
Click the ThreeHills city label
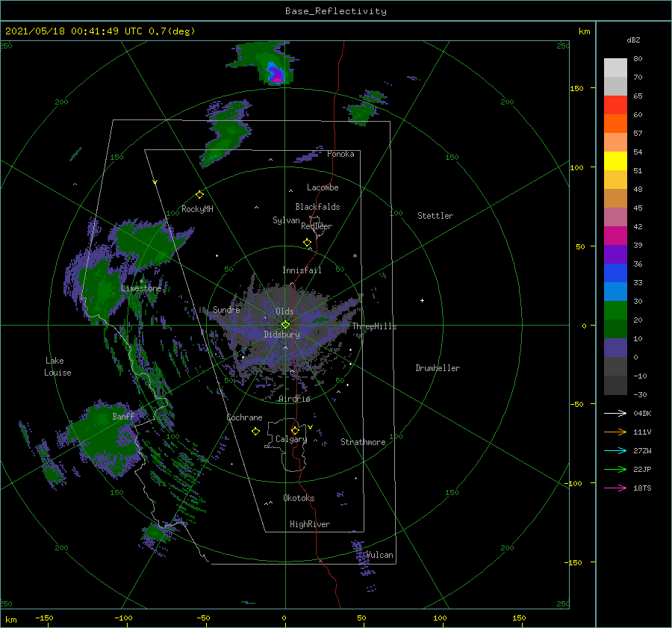[374, 326]
